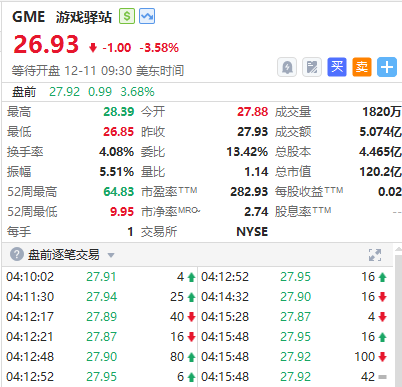Click the 04:11:30 trade at 27.94

(101, 297)
